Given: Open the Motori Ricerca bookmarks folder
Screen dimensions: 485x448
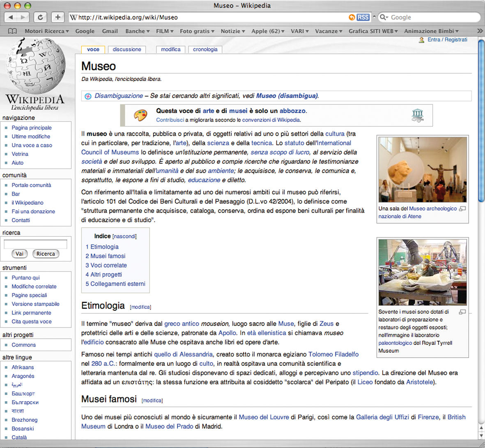Looking at the screenshot, I should pos(47,31).
